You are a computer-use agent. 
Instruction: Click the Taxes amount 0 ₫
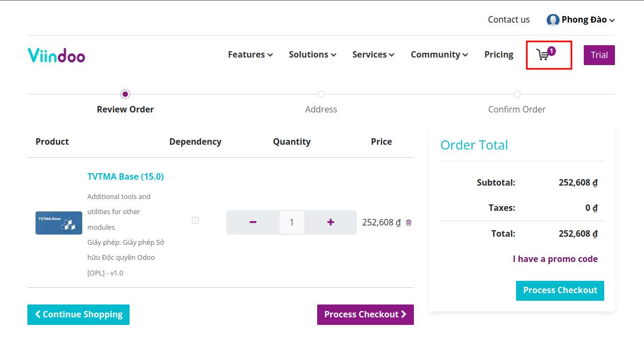pyautogui.click(x=591, y=208)
